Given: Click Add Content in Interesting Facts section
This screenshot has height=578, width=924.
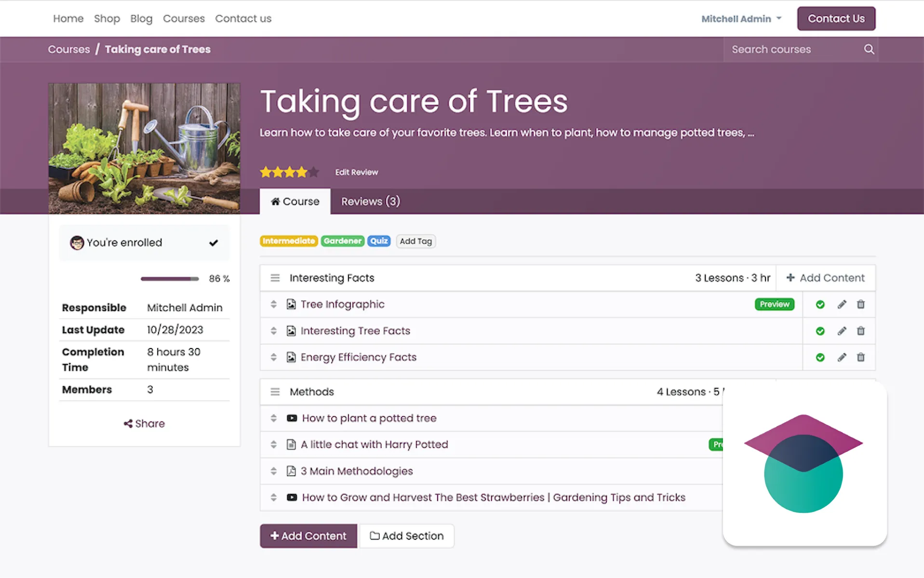Looking at the screenshot, I should click(x=825, y=278).
